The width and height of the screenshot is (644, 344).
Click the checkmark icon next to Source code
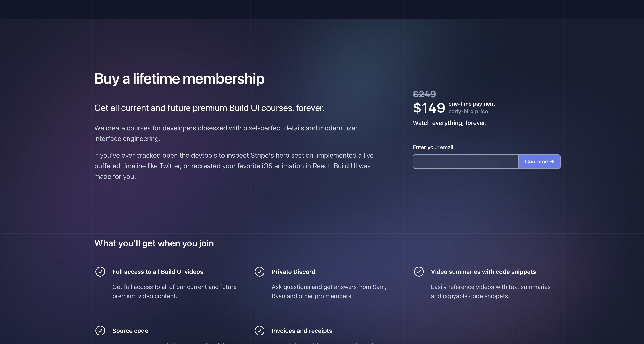[x=100, y=331]
